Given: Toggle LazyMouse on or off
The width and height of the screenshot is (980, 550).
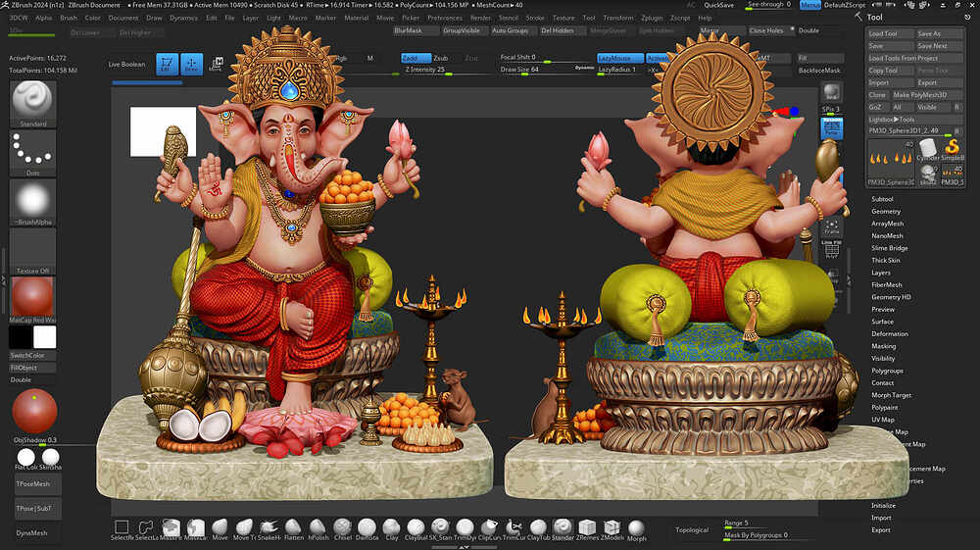Looking at the screenshot, I should pos(619,58).
